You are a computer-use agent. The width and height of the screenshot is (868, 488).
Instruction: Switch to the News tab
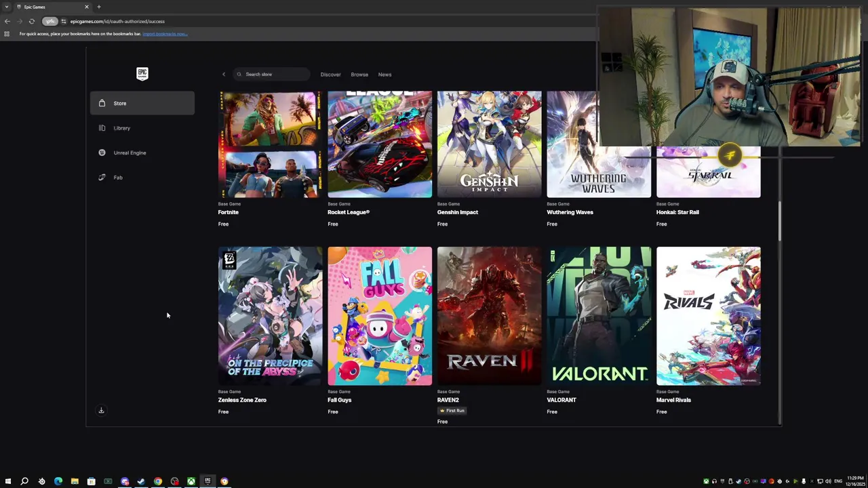384,75
